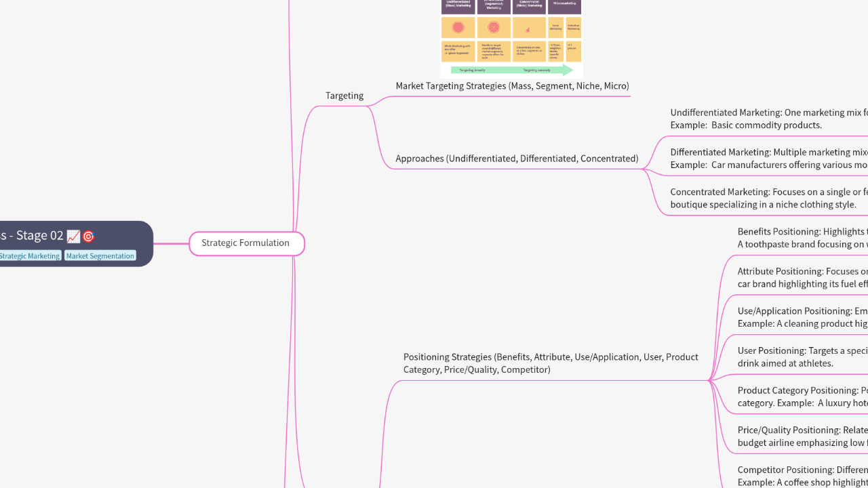The image size is (868, 488).
Task: Select Market Targeting Strategies node
Action: tap(512, 86)
